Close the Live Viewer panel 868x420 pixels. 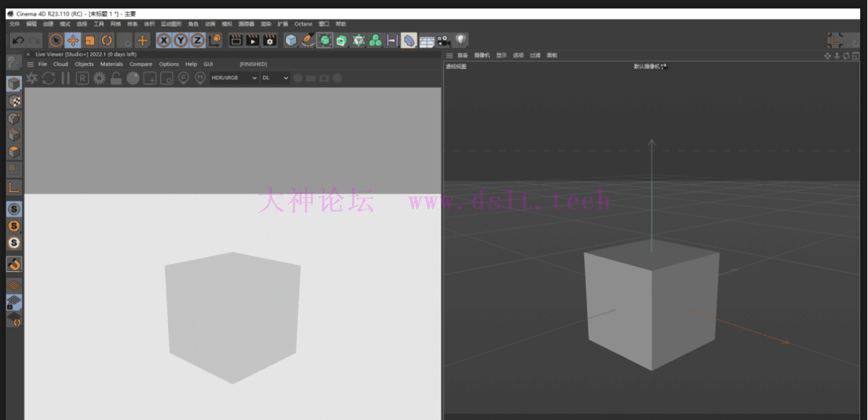coord(29,54)
